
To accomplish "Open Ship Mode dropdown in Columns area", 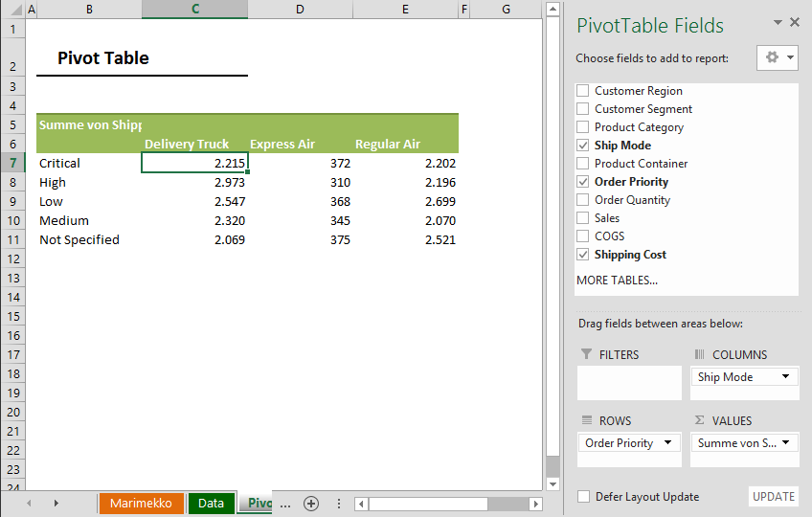I will tap(785, 376).
